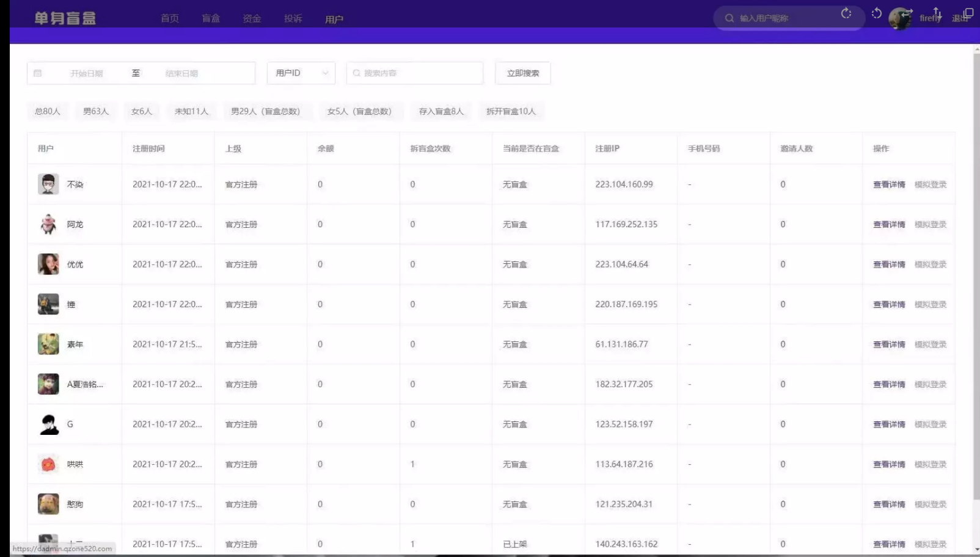
Task: Click the counter-clockwise reload icon beside the search box
Action: coord(877,13)
